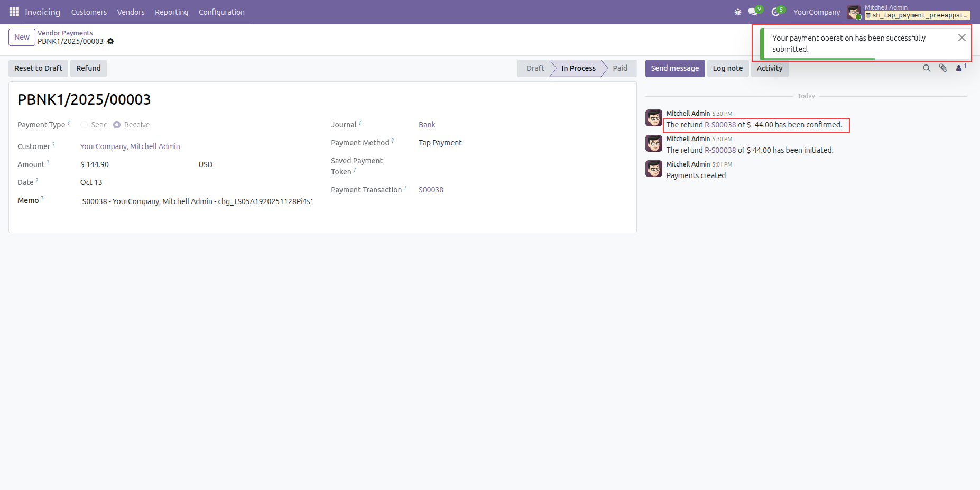Open the debug bug tools menu
980x490 pixels.
(x=738, y=12)
